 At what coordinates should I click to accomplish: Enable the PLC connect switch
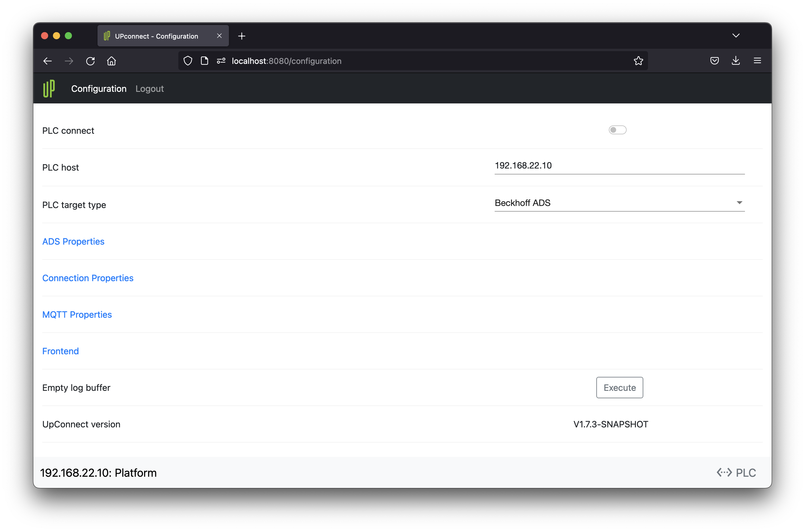coord(617,130)
